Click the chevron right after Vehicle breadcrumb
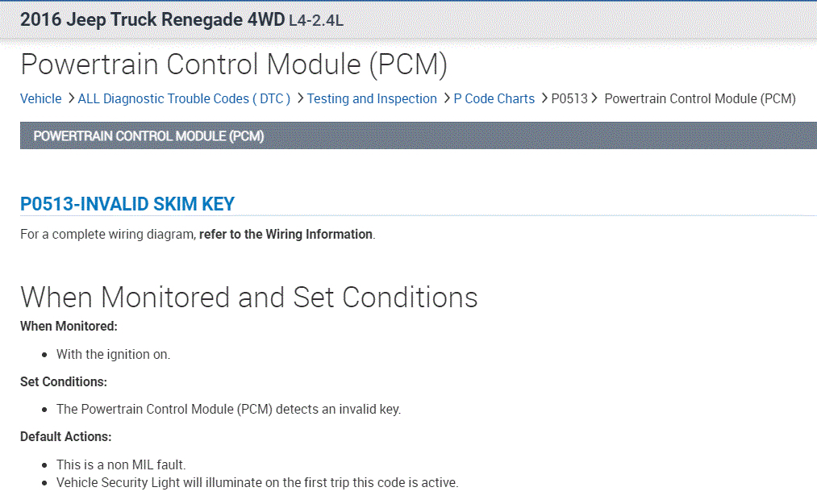 (70, 98)
